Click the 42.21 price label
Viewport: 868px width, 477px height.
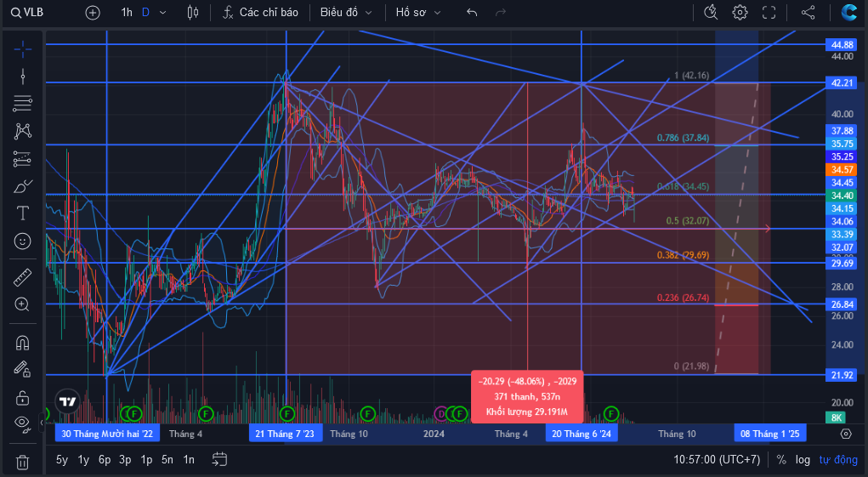tap(842, 83)
